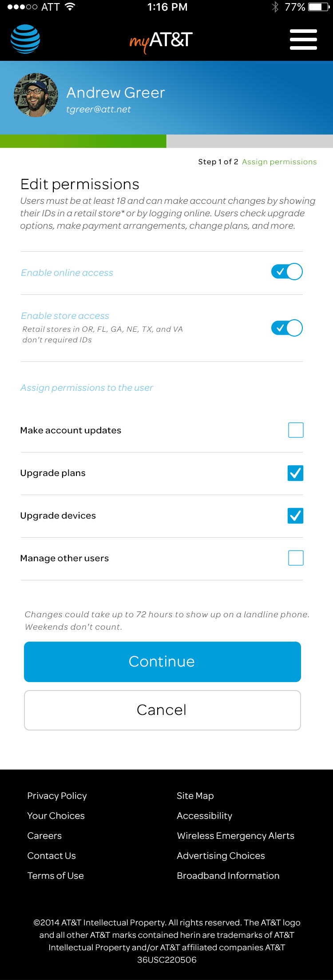The width and height of the screenshot is (333, 980).
Task: Click the Cancel button
Action: tap(163, 710)
